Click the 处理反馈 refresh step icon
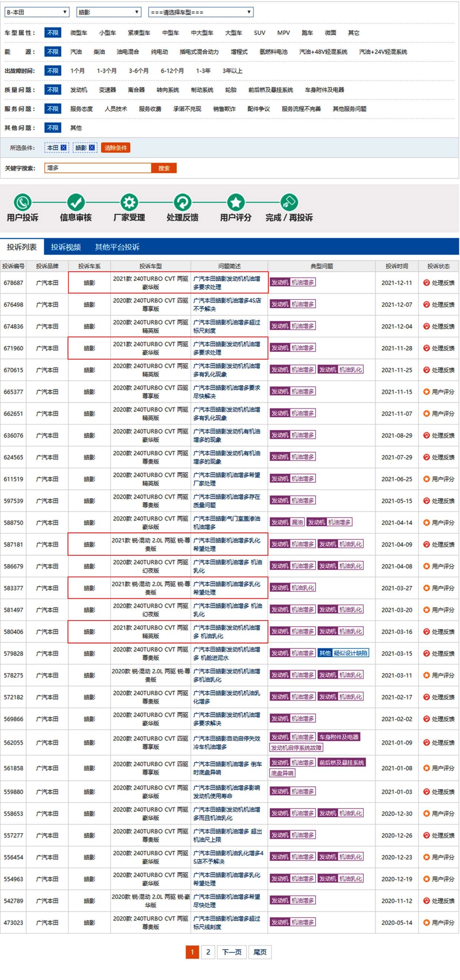 [182, 202]
